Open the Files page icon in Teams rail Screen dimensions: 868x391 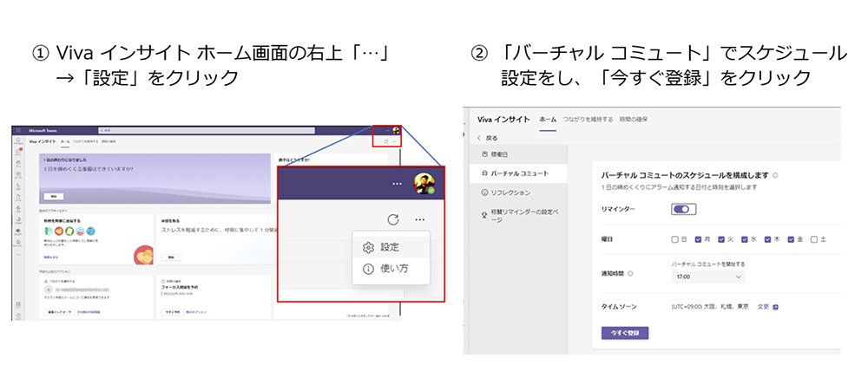point(18,197)
